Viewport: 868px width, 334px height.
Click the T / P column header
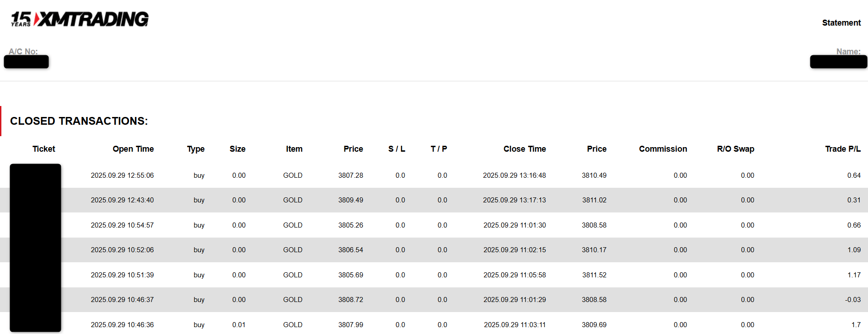[x=439, y=149]
